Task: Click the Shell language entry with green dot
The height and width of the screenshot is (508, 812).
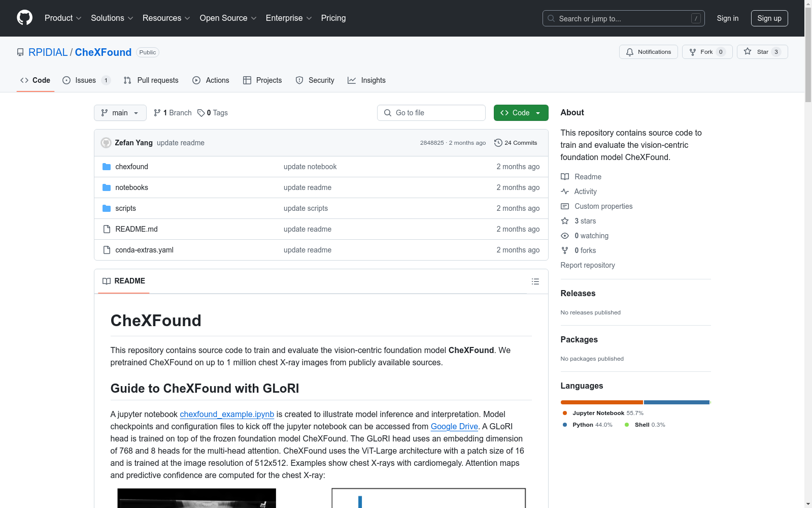Action: click(645, 425)
